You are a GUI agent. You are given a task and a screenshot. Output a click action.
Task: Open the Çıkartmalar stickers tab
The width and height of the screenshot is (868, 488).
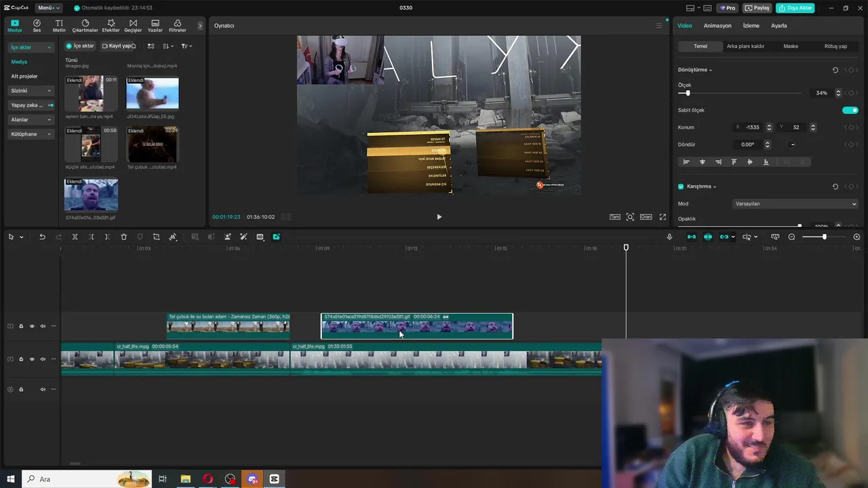click(x=85, y=26)
